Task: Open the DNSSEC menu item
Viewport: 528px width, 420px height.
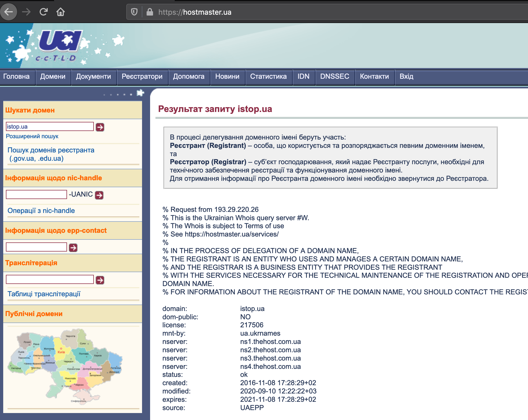Action: [x=335, y=77]
